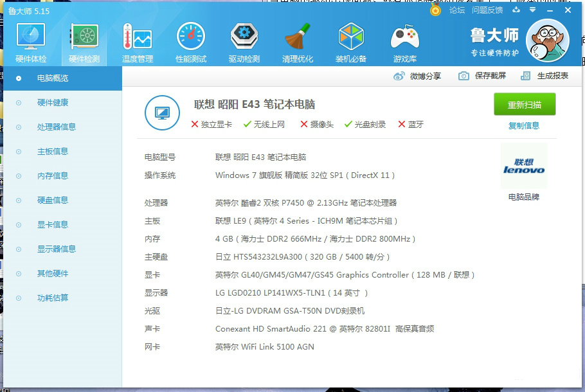Open 内存信息 sidebar item

63,176
